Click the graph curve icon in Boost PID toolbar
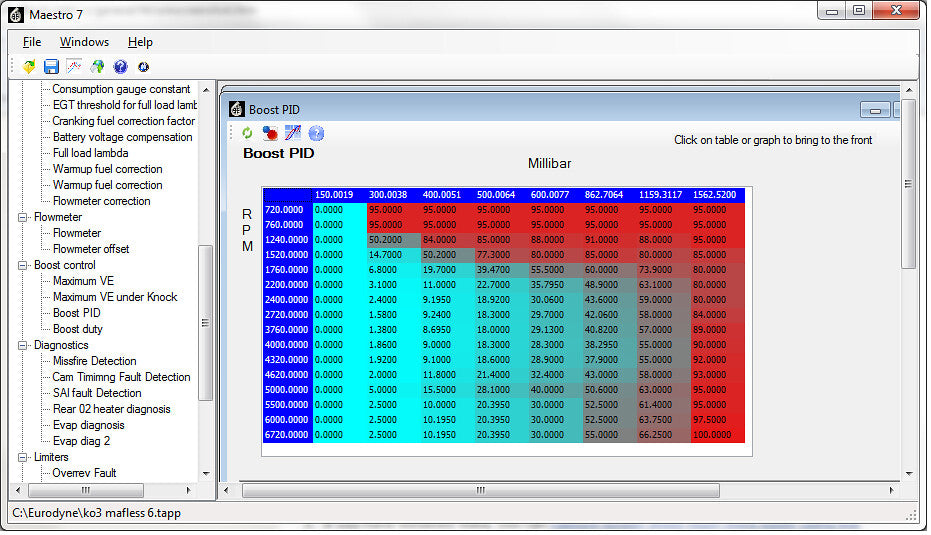Image resolution: width=931 pixels, height=535 pixels. (293, 133)
